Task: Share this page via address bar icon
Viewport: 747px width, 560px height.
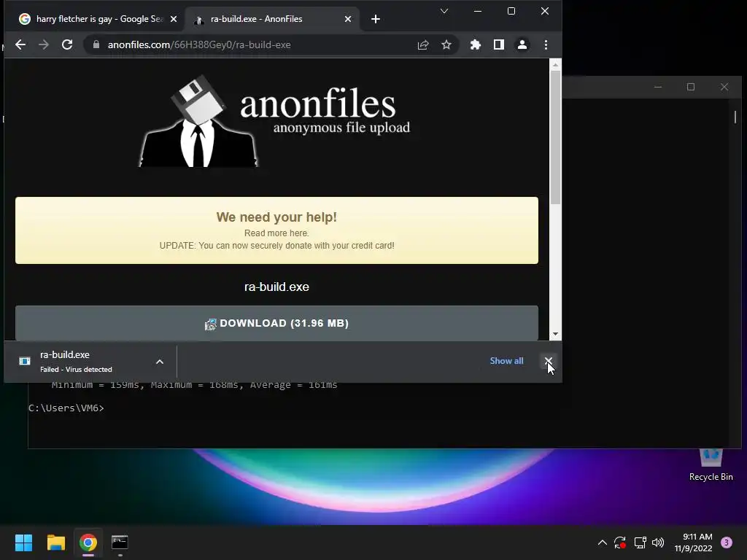Action: 423,44
